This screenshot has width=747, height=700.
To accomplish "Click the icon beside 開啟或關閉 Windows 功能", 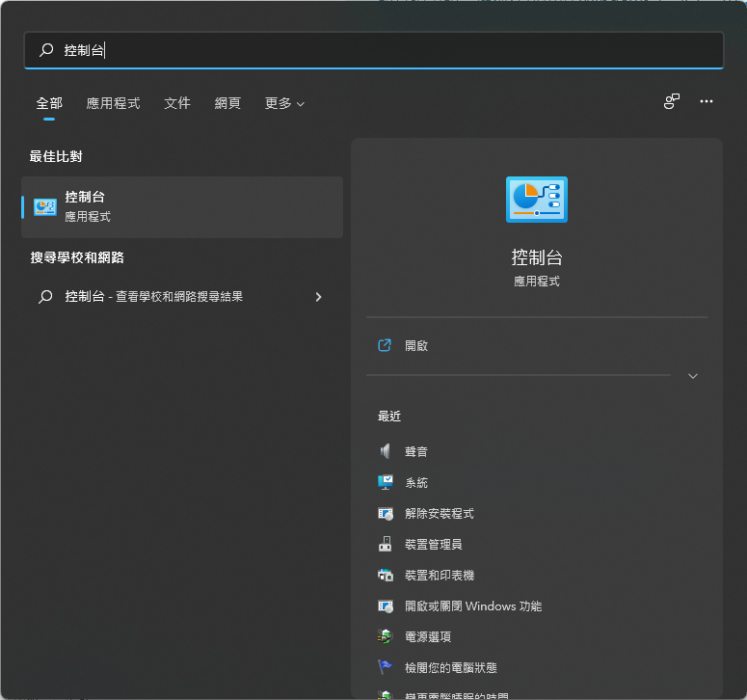I will click(x=385, y=606).
